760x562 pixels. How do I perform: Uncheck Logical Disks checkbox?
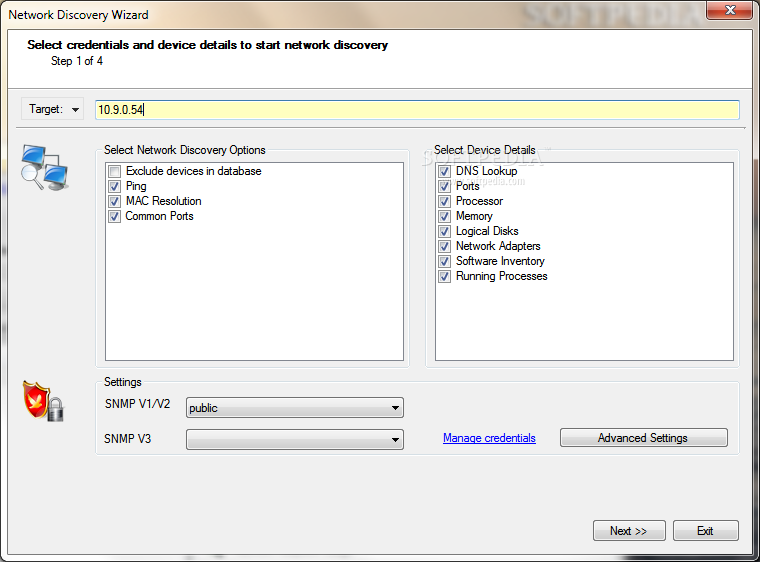(x=444, y=231)
